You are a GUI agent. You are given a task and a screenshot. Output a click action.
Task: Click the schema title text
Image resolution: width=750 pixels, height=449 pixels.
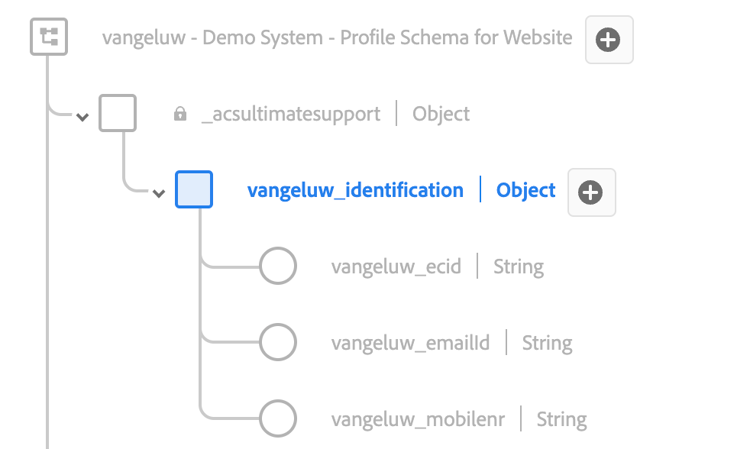pos(337,38)
